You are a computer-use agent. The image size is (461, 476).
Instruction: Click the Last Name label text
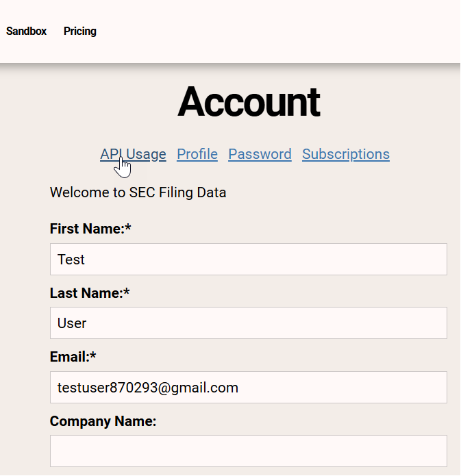point(85,293)
